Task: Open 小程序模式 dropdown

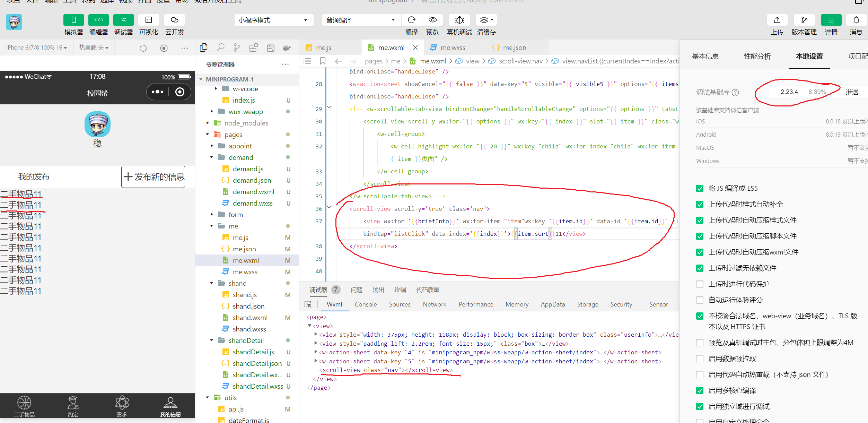Action: tap(273, 20)
